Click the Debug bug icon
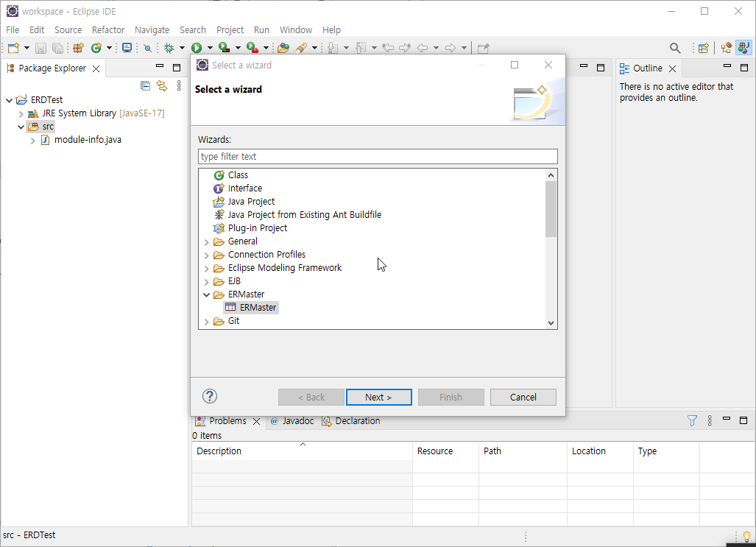Screen dimensions: 756x547 [x=169, y=48]
